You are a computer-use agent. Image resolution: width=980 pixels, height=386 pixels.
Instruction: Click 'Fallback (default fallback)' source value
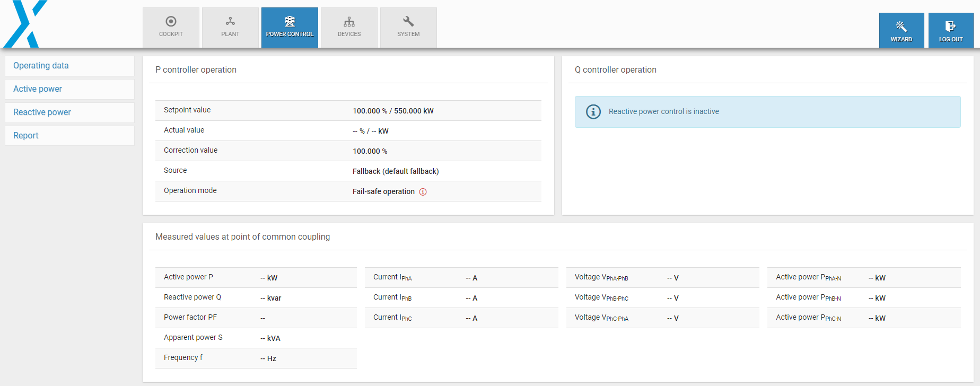(x=396, y=171)
